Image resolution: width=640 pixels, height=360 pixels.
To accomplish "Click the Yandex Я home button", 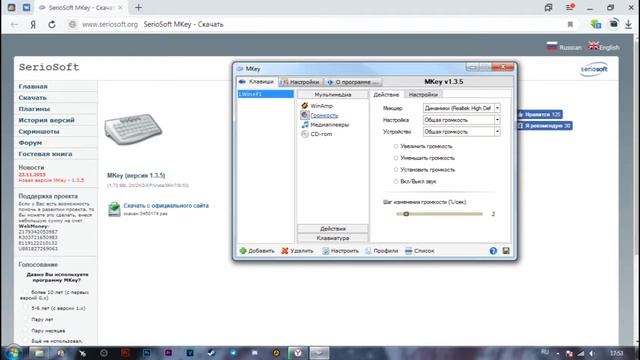I will tap(33, 24).
